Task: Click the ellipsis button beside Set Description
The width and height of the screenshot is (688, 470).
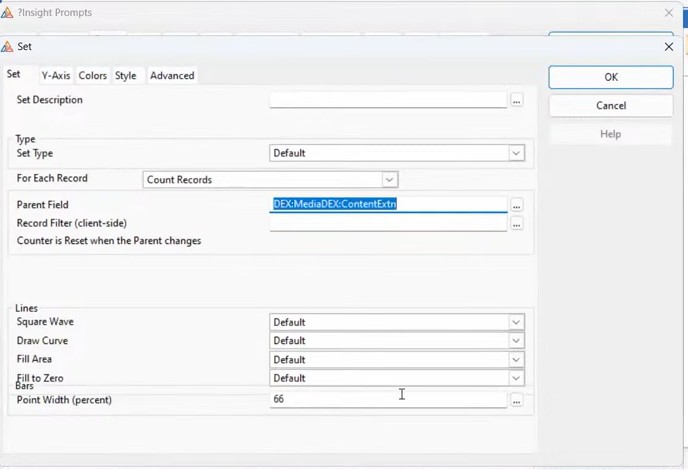Action: click(x=517, y=100)
